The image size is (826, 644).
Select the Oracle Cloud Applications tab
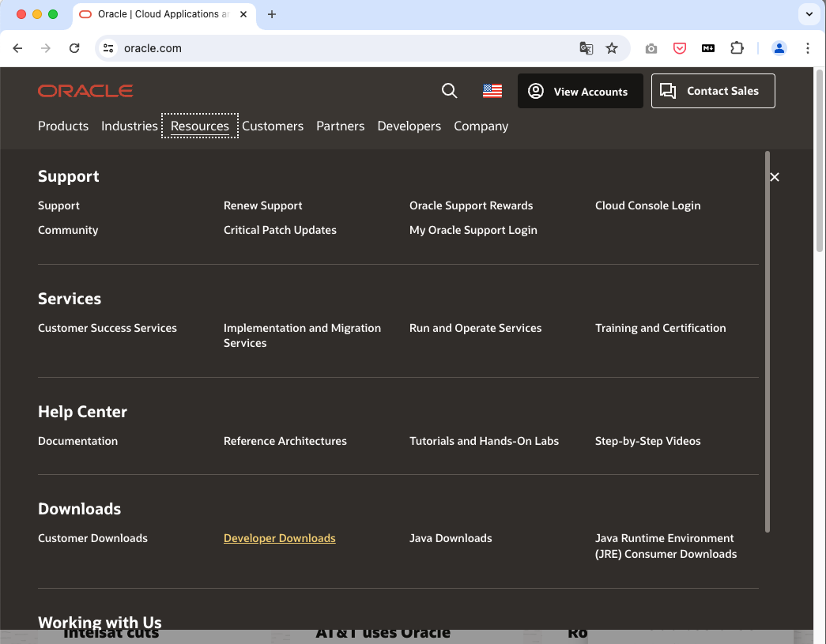point(164,15)
